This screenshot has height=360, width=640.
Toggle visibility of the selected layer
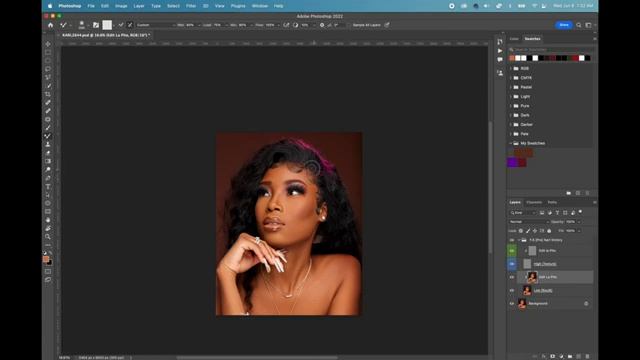click(x=512, y=277)
